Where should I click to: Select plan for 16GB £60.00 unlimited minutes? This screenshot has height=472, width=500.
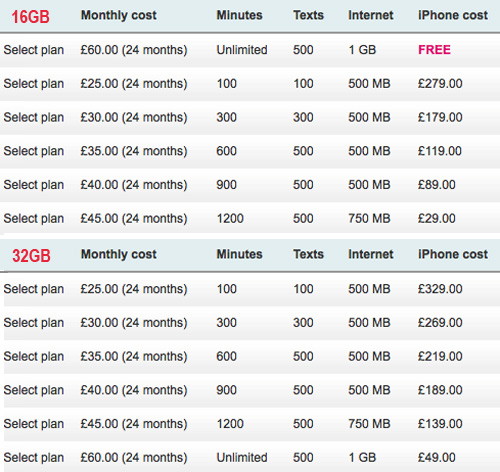[x=34, y=50]
